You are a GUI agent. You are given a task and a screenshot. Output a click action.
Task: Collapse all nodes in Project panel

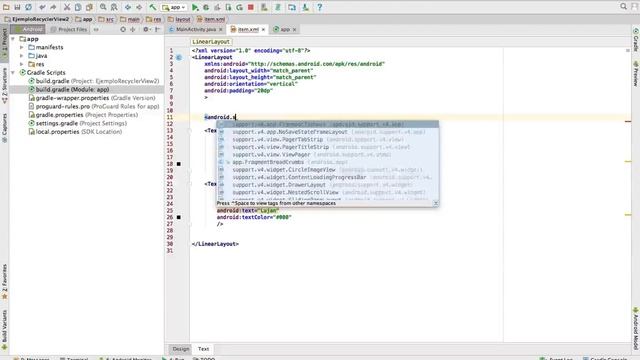(133, 29)
